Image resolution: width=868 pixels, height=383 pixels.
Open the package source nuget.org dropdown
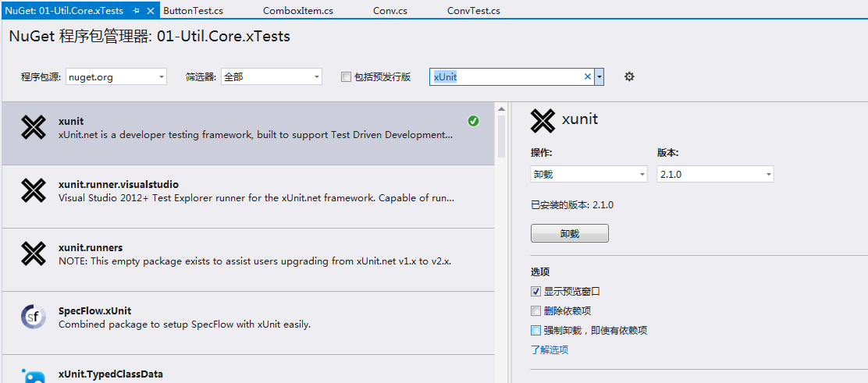click(x=116, y=77)
